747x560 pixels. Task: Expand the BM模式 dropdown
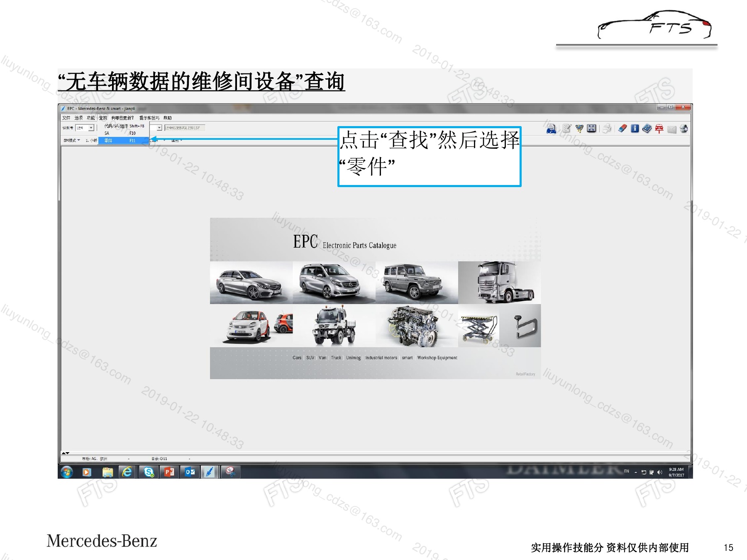72,141
